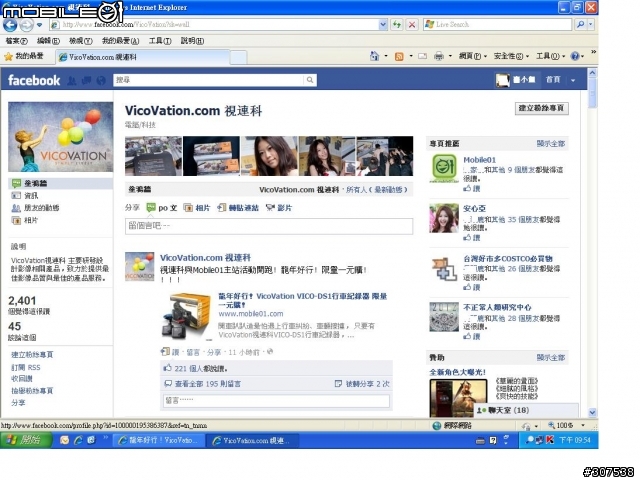The height and width of the screenshot is (480, 640).
Task: Click the Facebook search magnifier button
Action: click(310, 80)
